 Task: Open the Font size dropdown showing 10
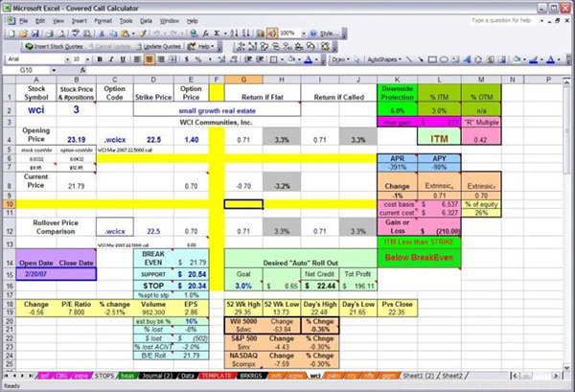(x=87, y=59)
